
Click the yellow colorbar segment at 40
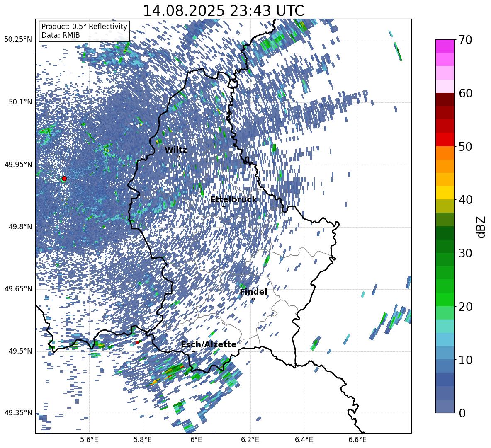click(445, 193)
